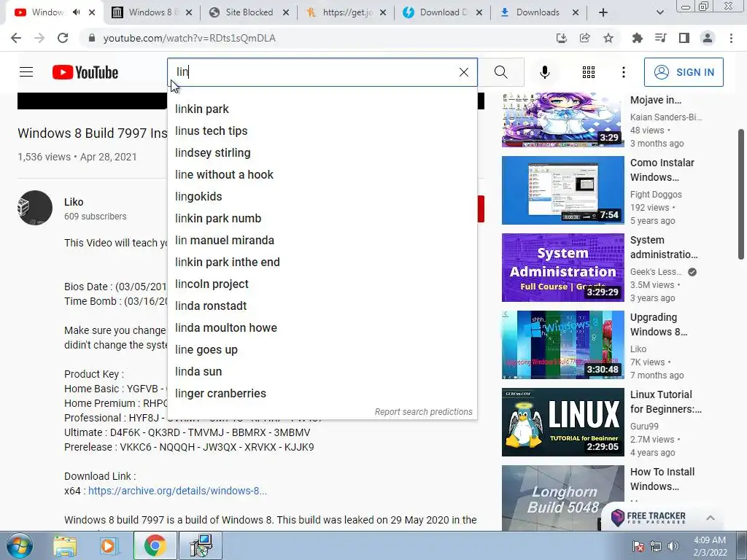
Task: Go to the YouTube home logo
Action: [x=85, y=72]
